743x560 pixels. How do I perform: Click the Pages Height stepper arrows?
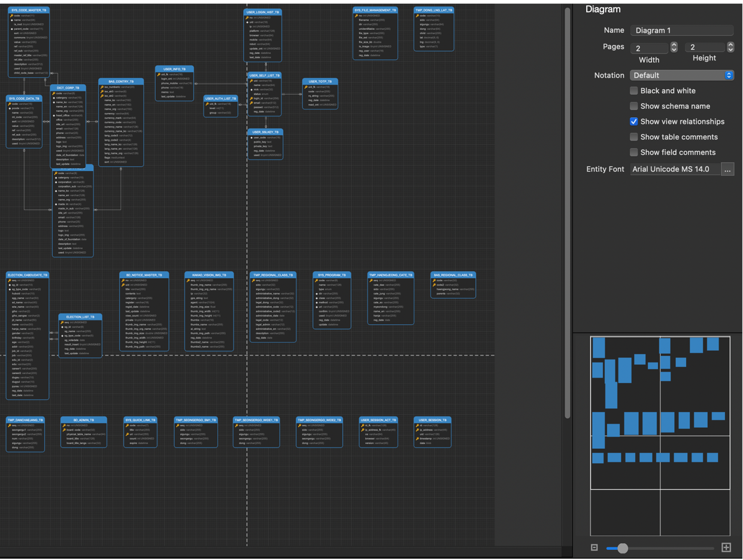[x=730, y=47]
